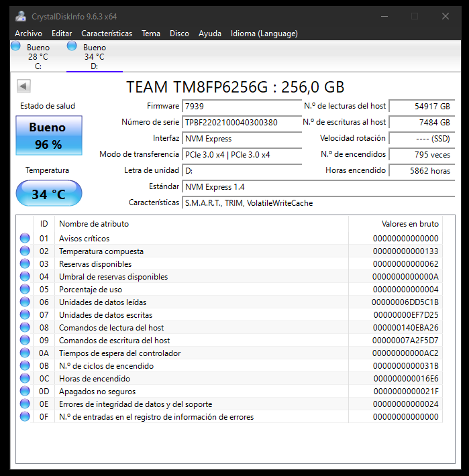Viewport: 469px width, 476px height.
Task: Click the Interfaz field NVM Express
Action: point(242,138)
